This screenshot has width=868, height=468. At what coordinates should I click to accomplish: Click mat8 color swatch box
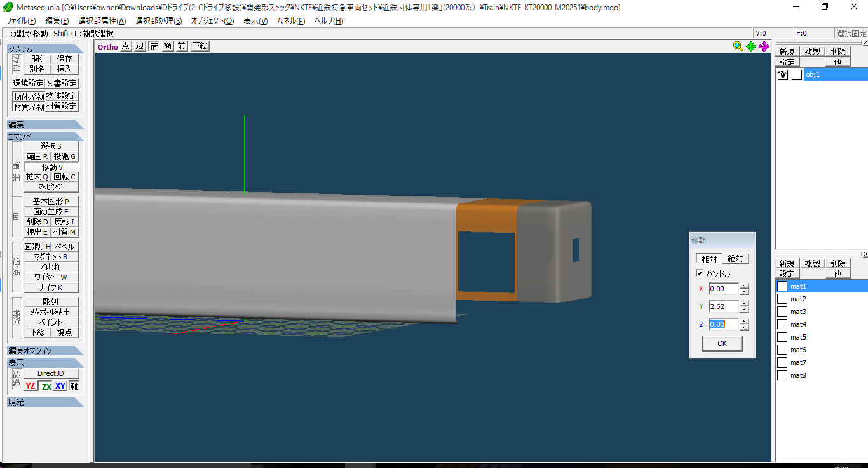pyautogui.click(x=782, y=375)
